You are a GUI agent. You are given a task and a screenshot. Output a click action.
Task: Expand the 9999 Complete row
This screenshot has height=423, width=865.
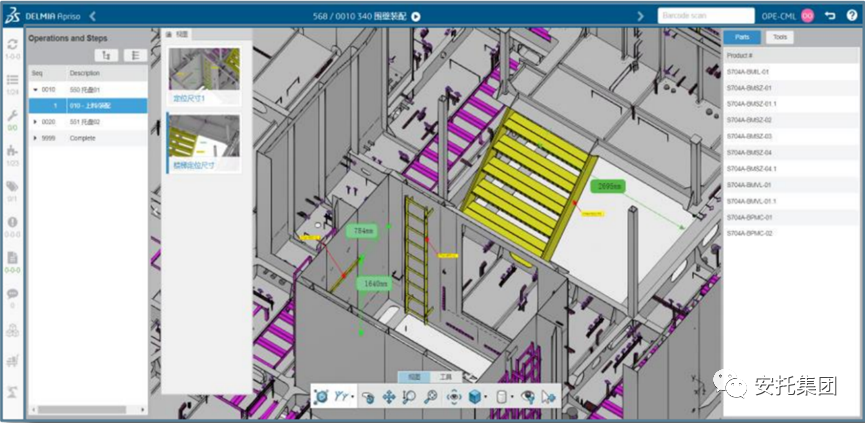37,138
